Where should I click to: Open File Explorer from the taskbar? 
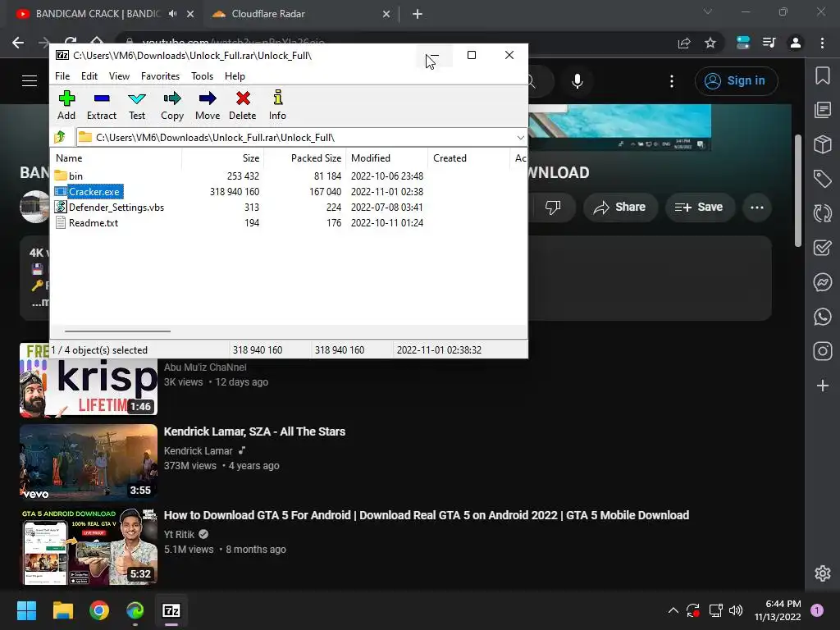[x=62, y=610]
